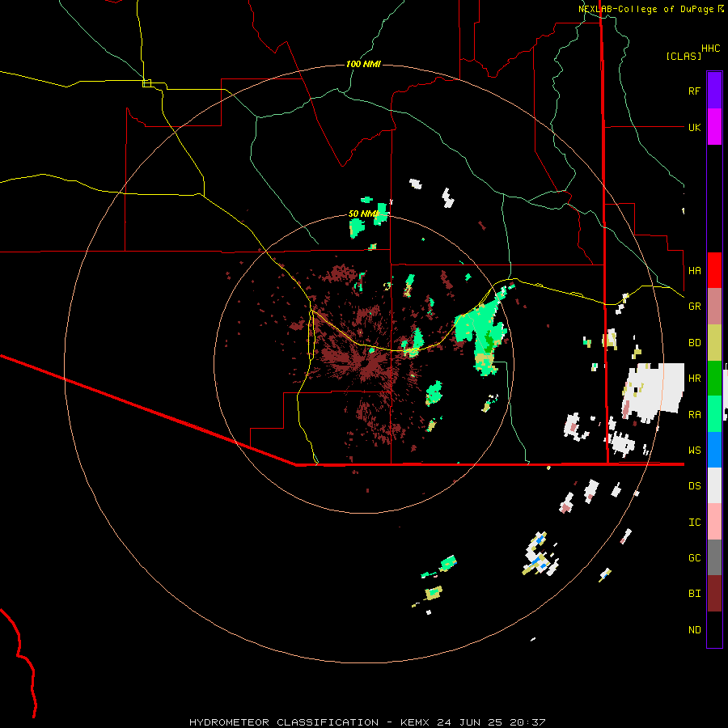Click the BI legend label
The height and width of the screenshot is (728, 728).
(694, 594)
